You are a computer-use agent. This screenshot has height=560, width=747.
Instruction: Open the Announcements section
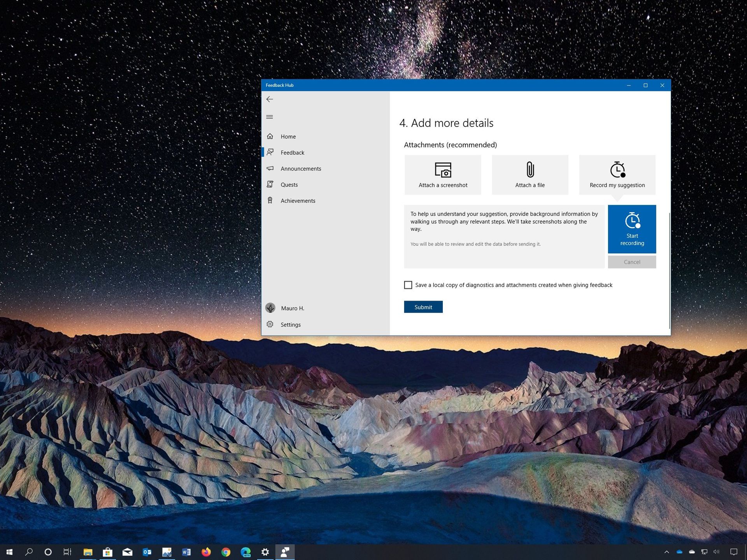coord(301,168)
